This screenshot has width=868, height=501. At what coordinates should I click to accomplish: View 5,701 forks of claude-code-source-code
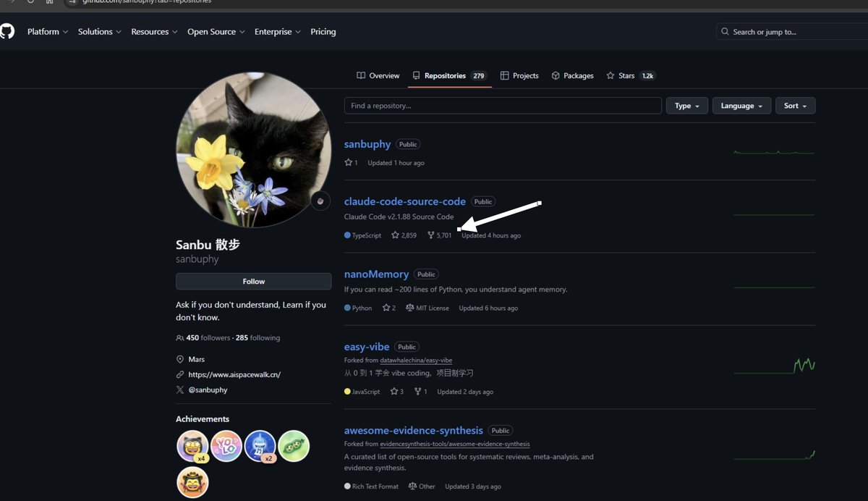pyautogui.click(x=440, y=235)
